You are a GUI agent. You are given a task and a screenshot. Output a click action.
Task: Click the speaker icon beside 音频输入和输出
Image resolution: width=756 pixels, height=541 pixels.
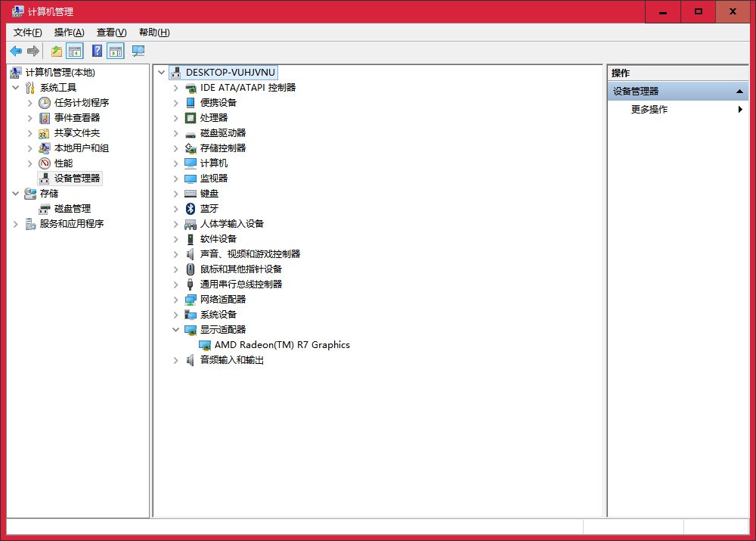191,360
